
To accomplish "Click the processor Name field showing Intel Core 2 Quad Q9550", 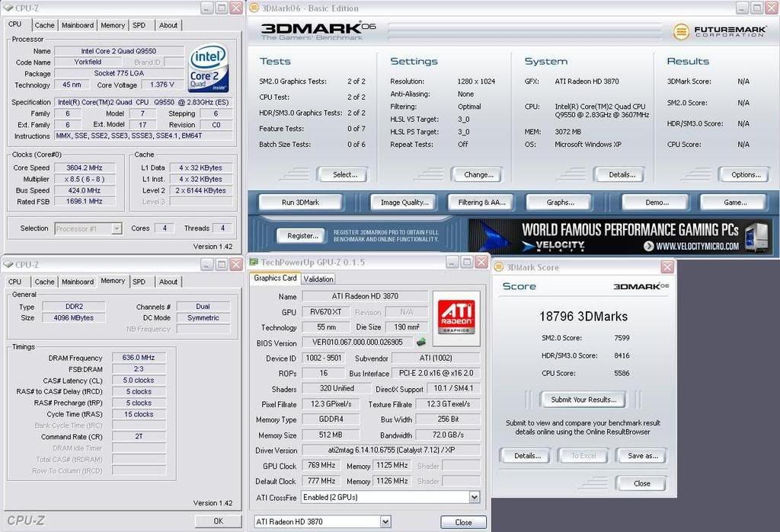I will [x=119, y=51].
